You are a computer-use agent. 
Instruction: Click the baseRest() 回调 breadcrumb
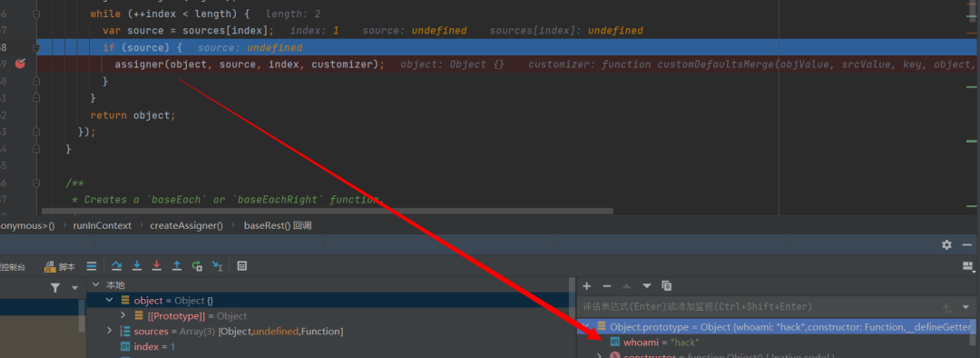point(278,225)
